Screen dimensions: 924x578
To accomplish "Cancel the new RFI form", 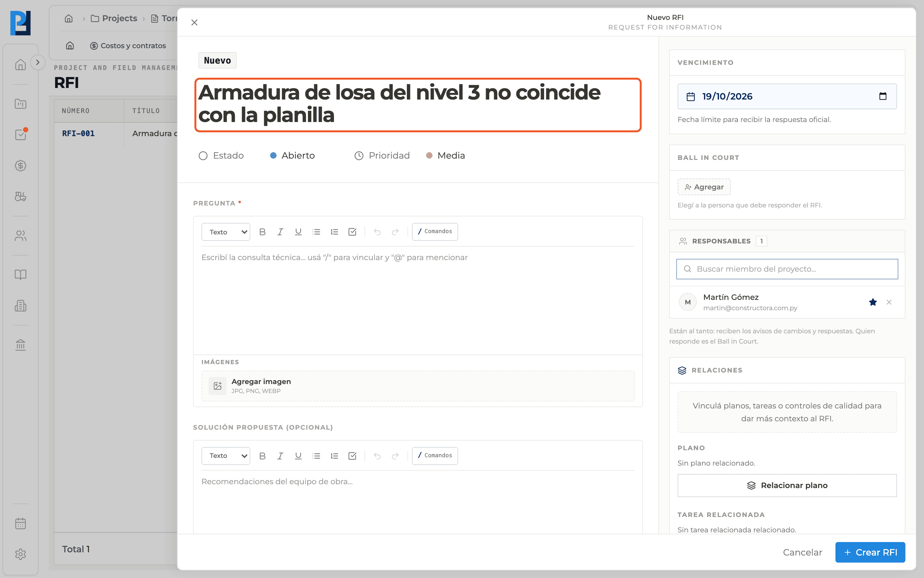I will pyautogui.click(x=802, y=552).
